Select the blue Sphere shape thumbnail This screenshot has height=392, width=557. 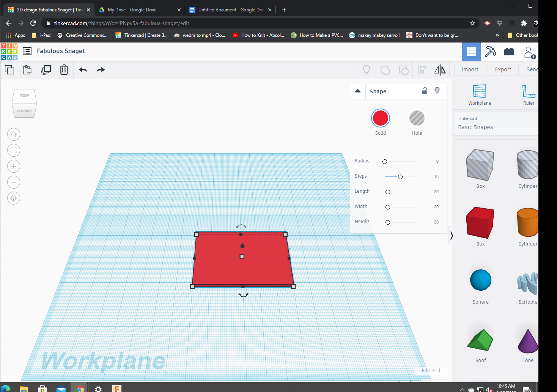480,280
